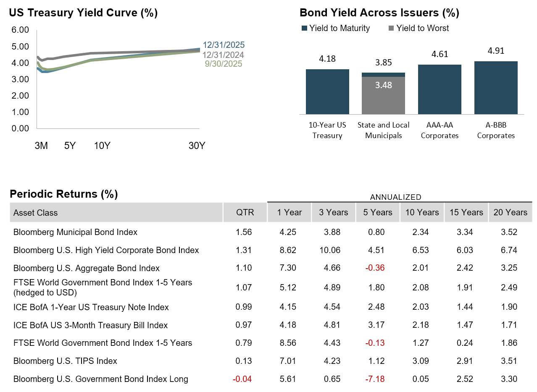
Task: Click the A-BBB Corporates bar
Action: [496, 88]
